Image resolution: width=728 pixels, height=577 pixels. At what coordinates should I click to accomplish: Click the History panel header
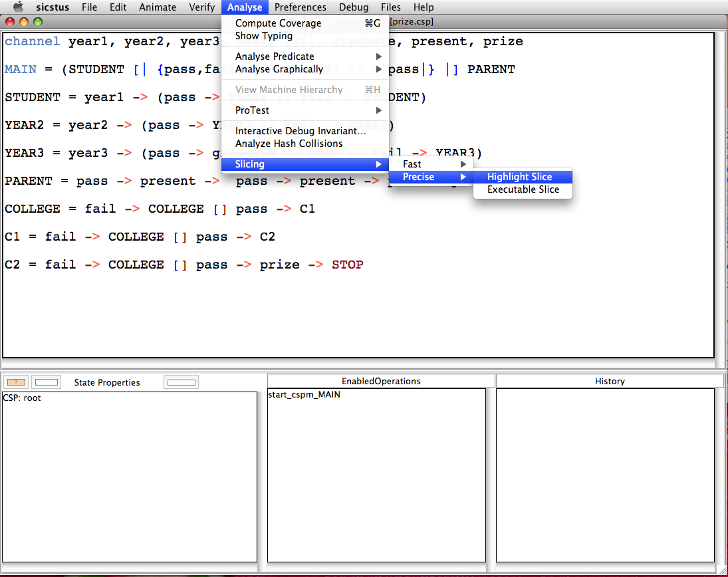click(x=610, y=382)
